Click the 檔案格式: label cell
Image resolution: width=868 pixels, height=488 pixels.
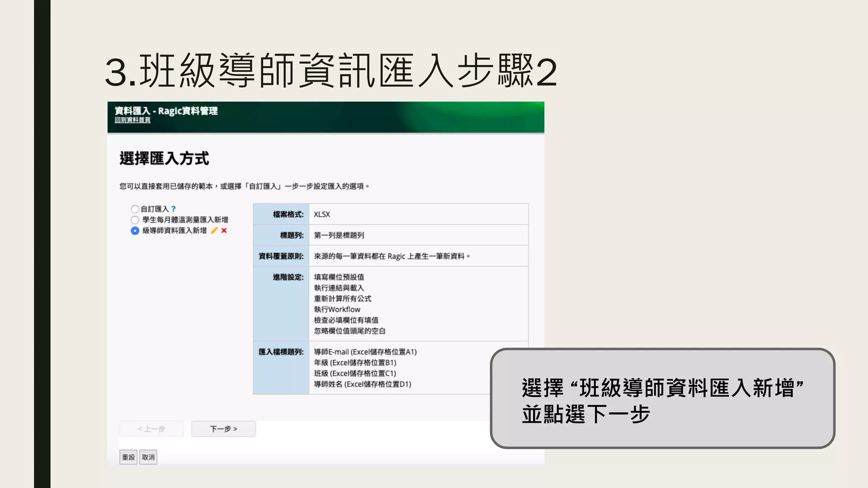tap(281, 214)
